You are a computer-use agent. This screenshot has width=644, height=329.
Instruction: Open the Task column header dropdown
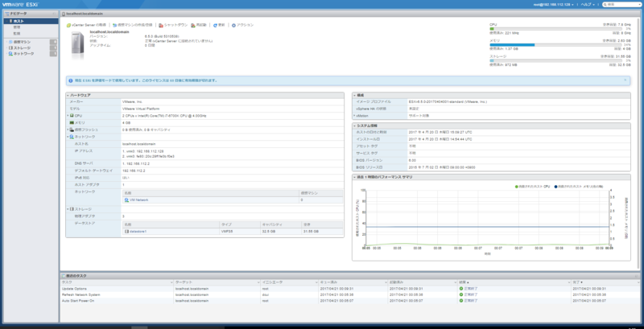click(171, 282)
